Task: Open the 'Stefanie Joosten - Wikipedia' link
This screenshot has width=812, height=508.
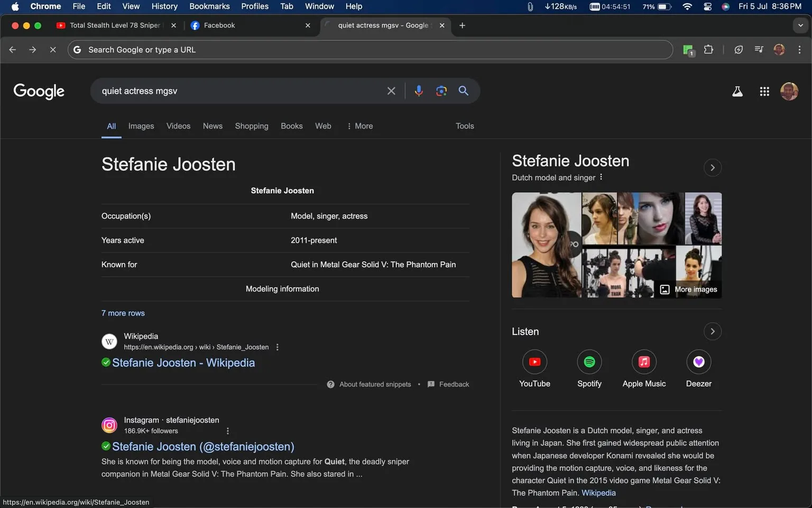Action: (183, 362)
